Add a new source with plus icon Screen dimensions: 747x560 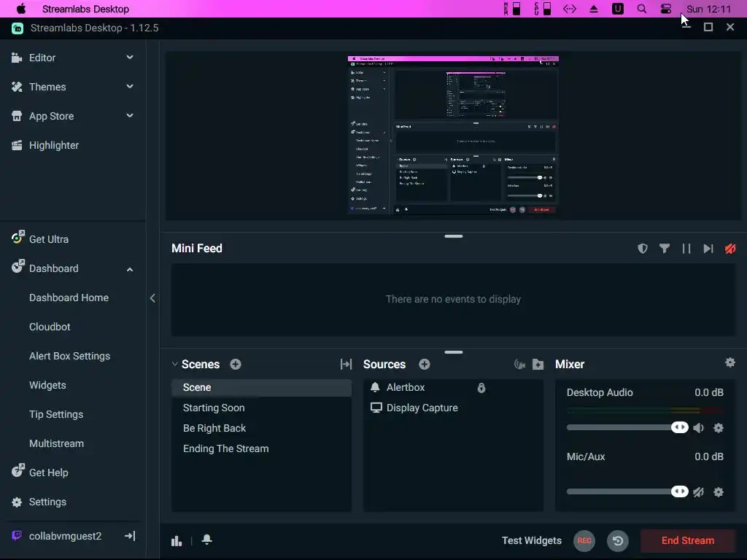(x=425, y=365)
